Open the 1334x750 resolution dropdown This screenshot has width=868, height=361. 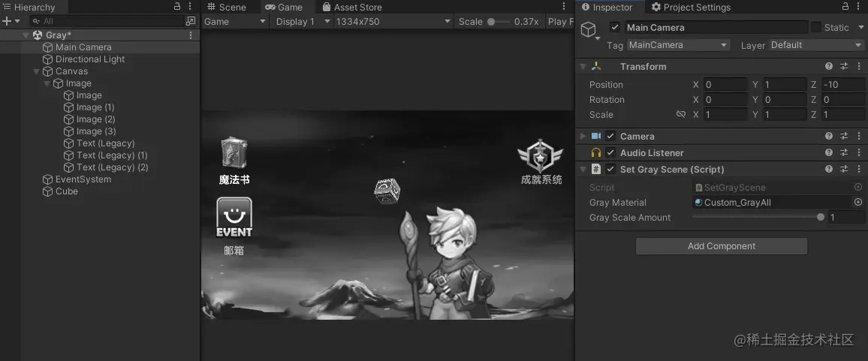click(x=393, y=22)
